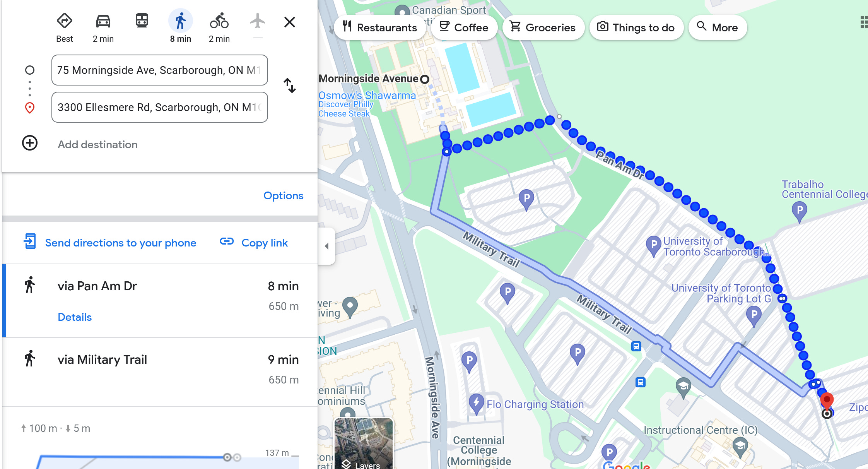Close the directions panel
This screenshot has height=469, width=868.
point(290,22)
